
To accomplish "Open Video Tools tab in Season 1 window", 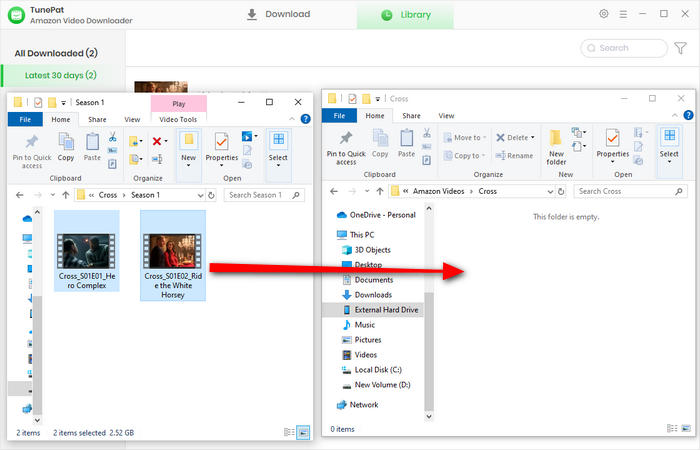I will pos(178,119).
